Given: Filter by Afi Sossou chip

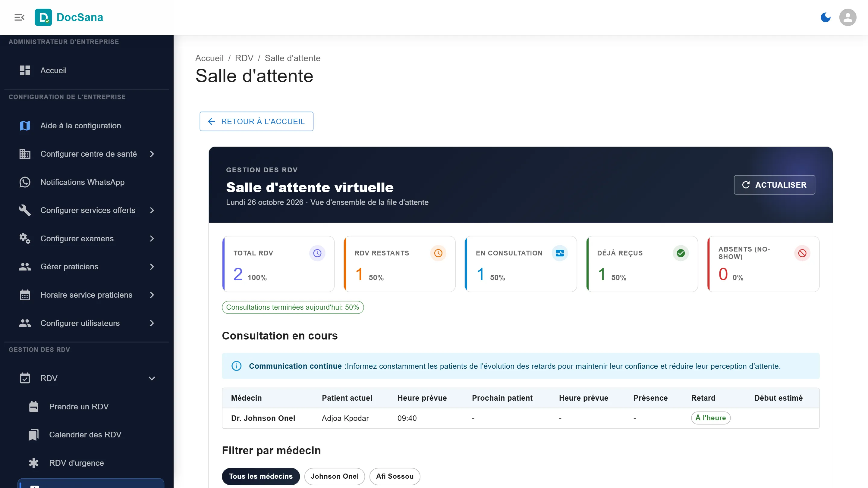Looking at the screenshot, I should (395, 476).
